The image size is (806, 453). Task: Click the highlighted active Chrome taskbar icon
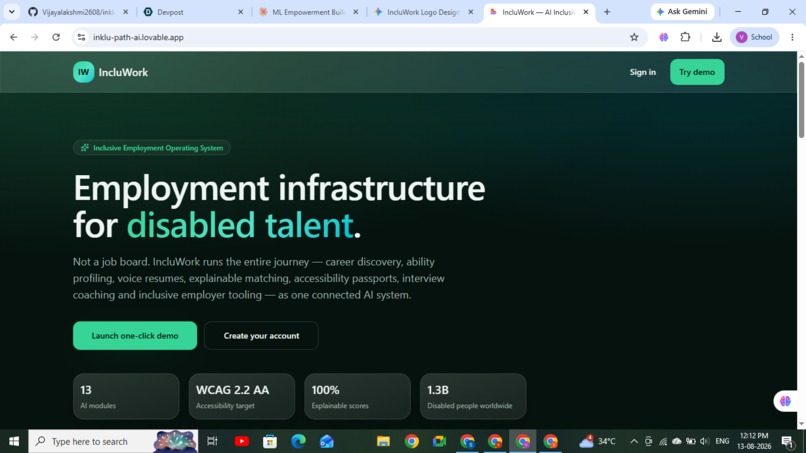point(523,441)
